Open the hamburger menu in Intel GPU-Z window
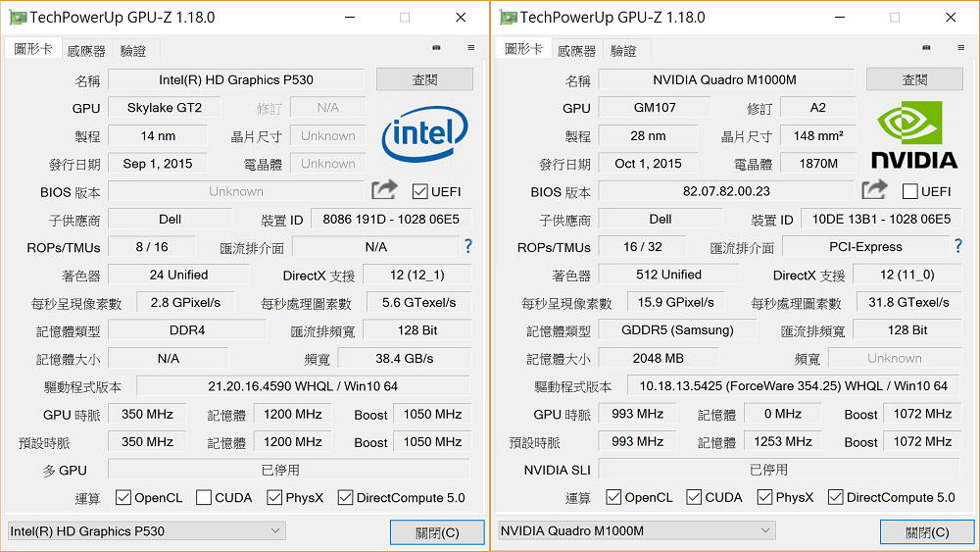 470,47
